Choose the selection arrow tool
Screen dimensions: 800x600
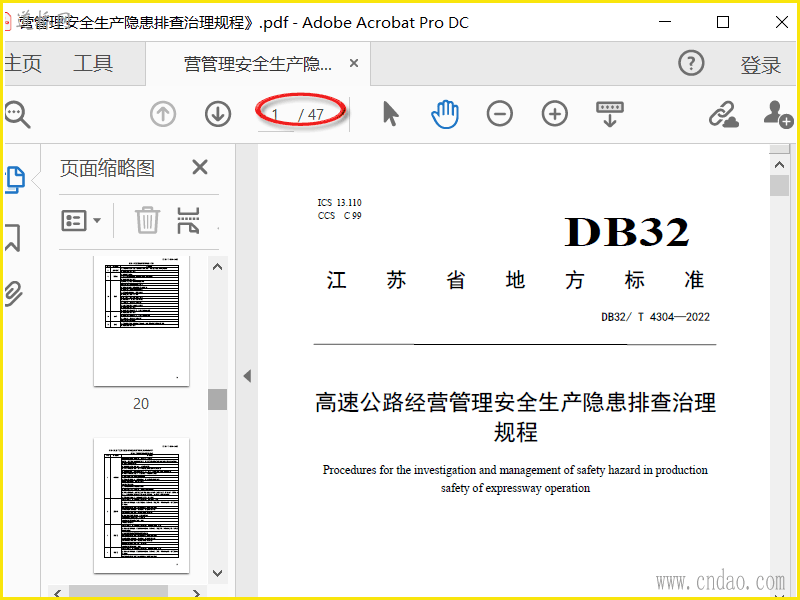[391, 114]
